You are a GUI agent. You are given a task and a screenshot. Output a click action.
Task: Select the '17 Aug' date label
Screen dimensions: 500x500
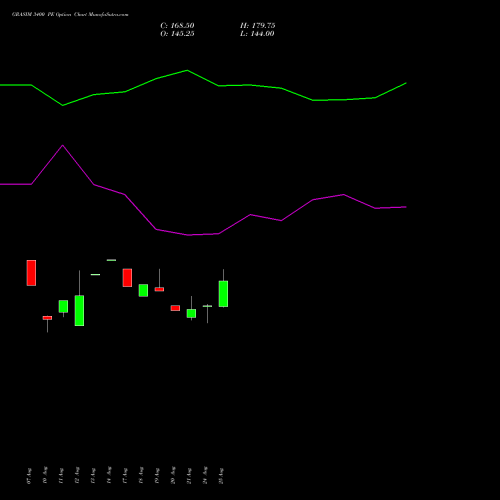[x=125, y=476]
